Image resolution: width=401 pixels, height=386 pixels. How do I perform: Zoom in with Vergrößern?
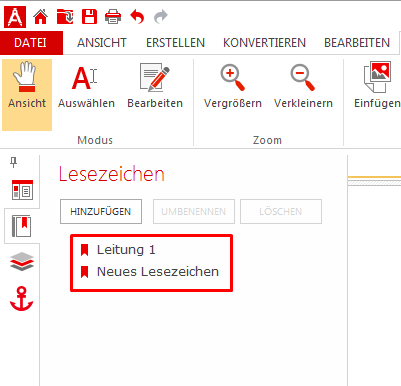tap(233, 87)
